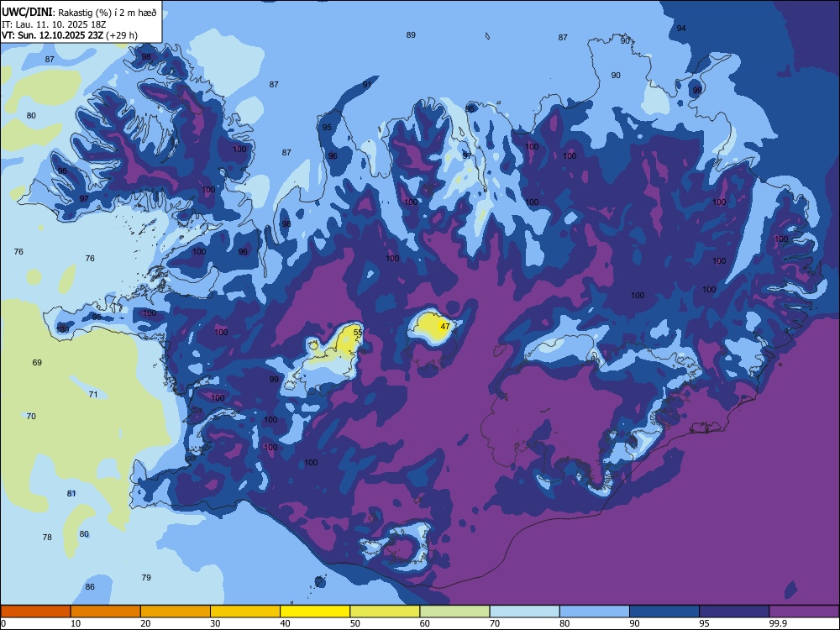
Task: Click the humidity value 91 on the map
Action: 367,85
